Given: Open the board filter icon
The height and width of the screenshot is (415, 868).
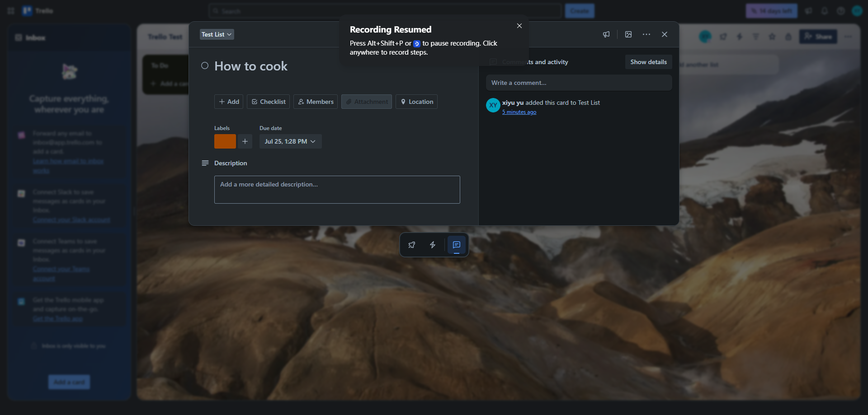Looking at the screenshot, I should (x=756, y=37).
